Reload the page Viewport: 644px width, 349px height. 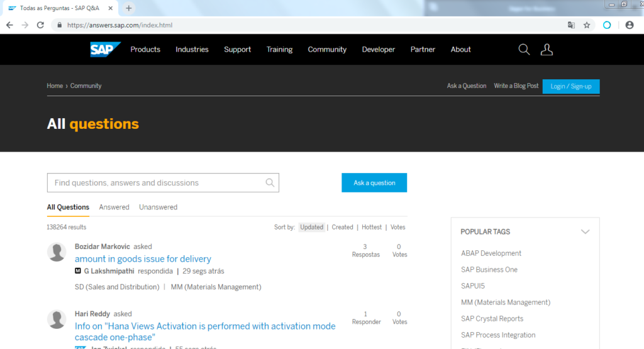(40, 25)
